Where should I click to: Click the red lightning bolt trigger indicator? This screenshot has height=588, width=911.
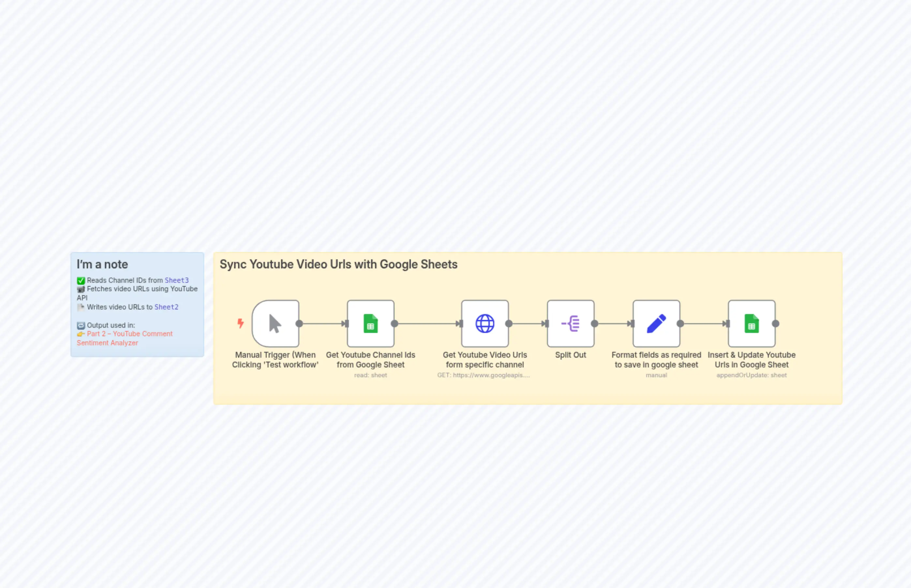click(x=240, y=323)
